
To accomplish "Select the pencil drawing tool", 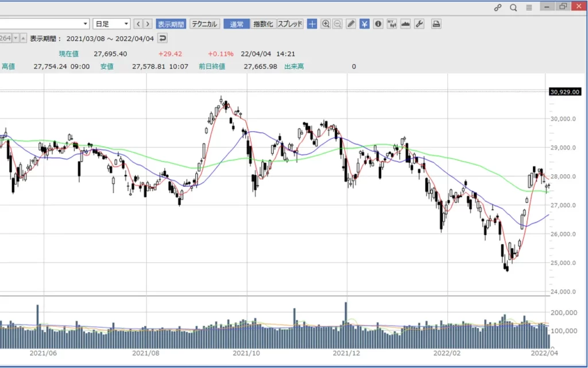I will click(351, 24).
